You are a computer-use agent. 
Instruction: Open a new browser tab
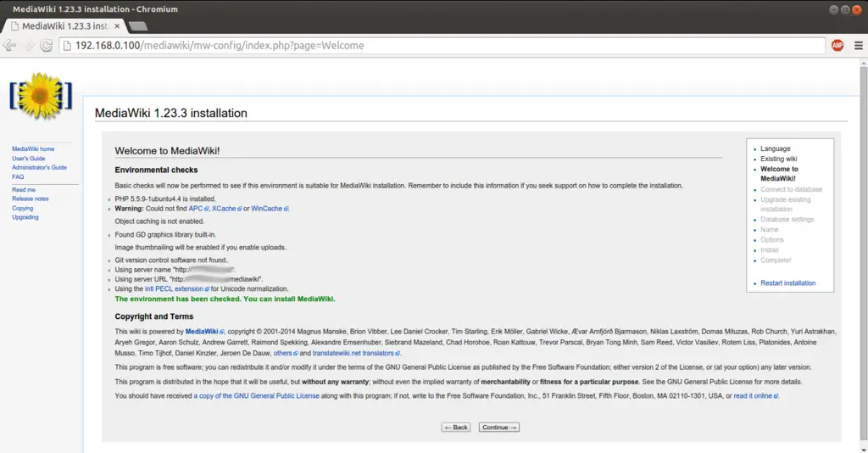[x=138, y=26]
